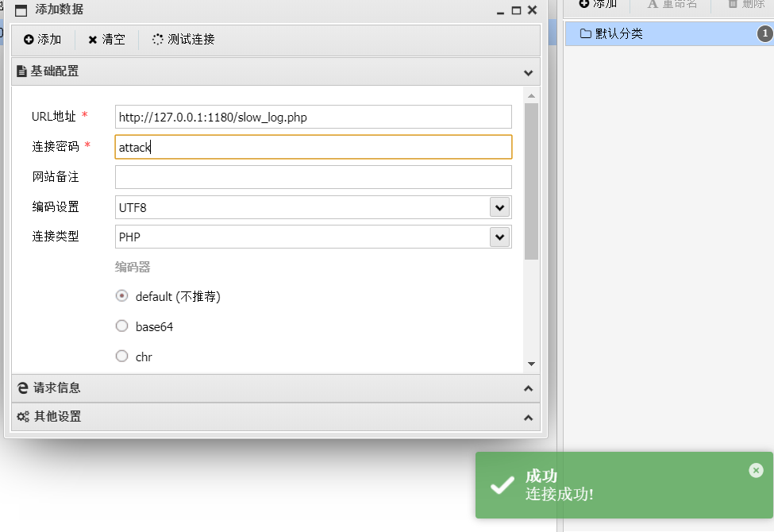Click the 添加 plus button in dialog toolbar
The width and height of the screenshot is (774, 532).
(42, 40)
